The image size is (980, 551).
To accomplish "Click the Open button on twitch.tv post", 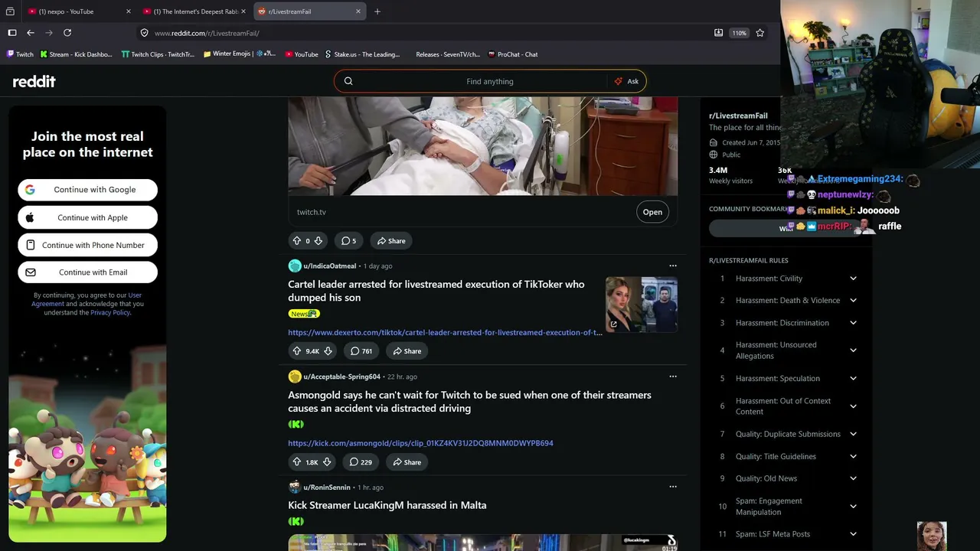I will point(652,212).
